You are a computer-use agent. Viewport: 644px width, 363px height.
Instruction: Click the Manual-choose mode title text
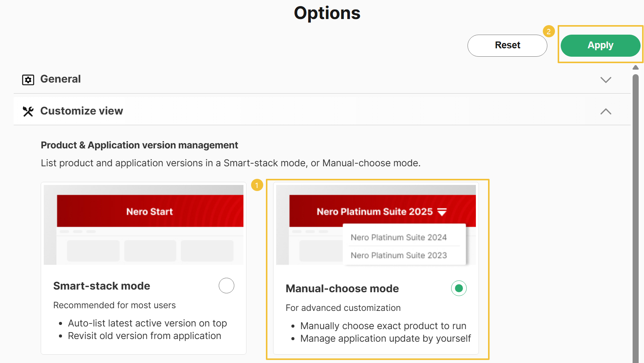tap(342, 288)
